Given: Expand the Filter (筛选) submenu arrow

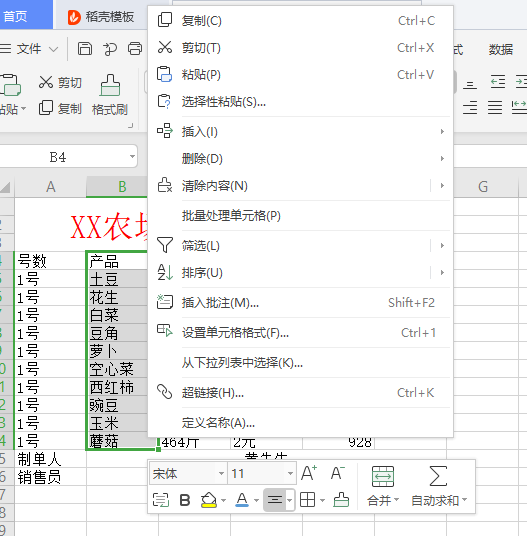Looking at the screenshot, I should click(442, 245).
